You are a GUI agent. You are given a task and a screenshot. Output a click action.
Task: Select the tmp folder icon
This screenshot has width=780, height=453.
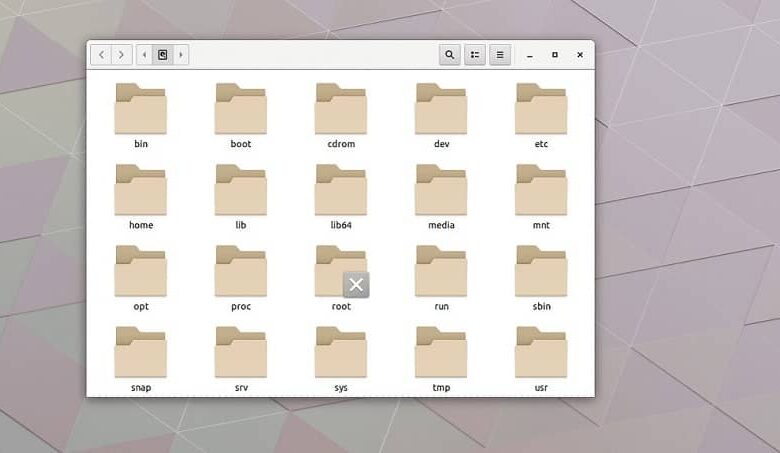coord(441,352)
